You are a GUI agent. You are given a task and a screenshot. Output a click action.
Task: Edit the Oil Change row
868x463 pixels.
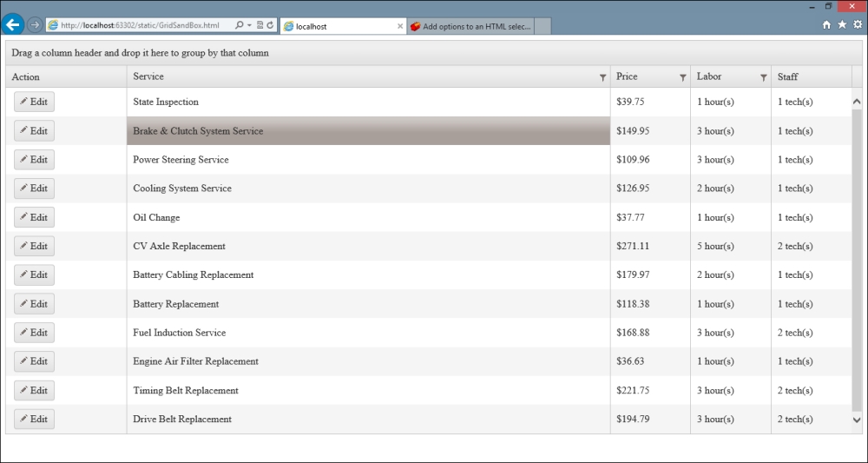coord(35,217)
